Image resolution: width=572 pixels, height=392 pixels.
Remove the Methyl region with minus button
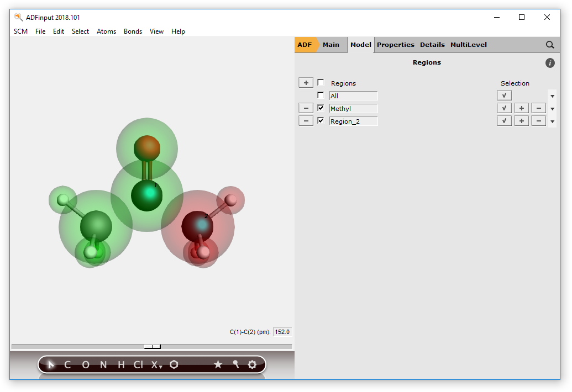pos(306,108)
